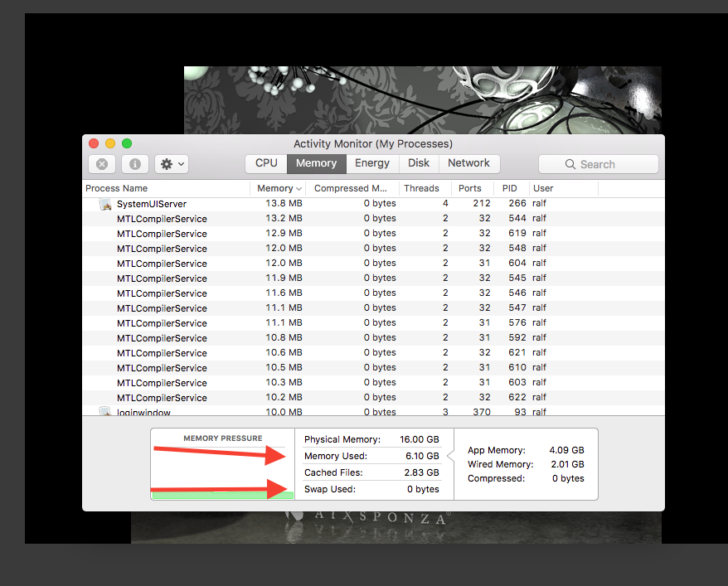Click the Wired Memory 2.01 GB value
Image resolution: width=728 pixels, height=586 pixels.
tap(567, 464)
